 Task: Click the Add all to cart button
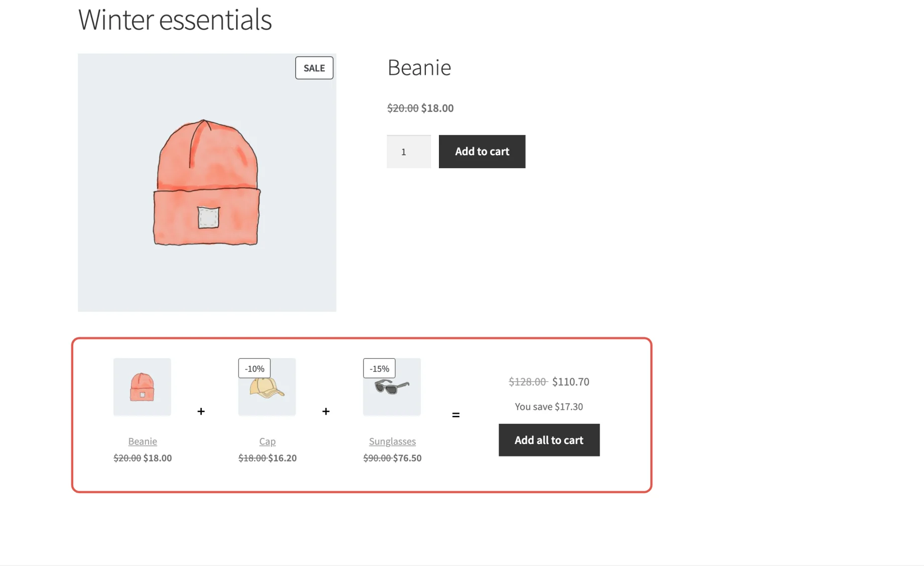(549, 440)
